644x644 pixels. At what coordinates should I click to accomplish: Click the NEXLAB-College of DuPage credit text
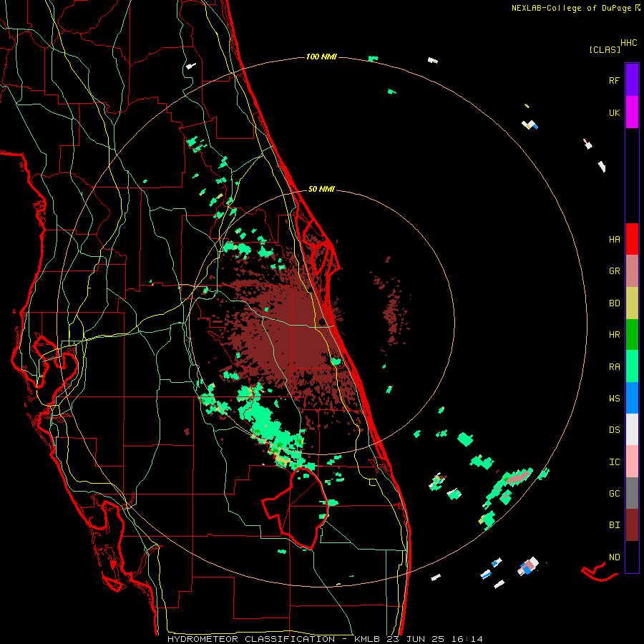pos(575,8)
